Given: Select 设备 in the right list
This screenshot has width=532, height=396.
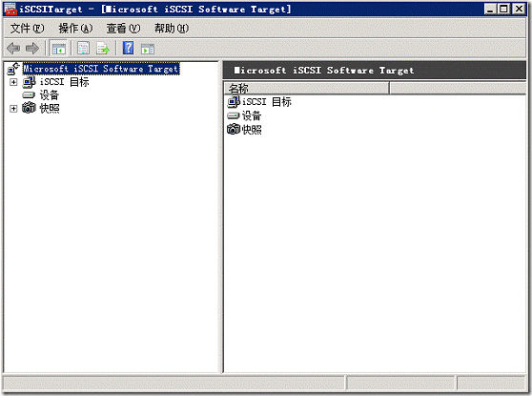Looking at the screenshot, I should (252, 115).
